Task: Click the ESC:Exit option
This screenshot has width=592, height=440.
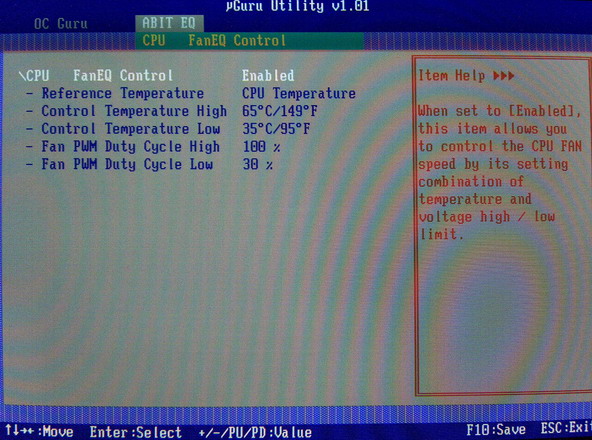Action: 566,428
